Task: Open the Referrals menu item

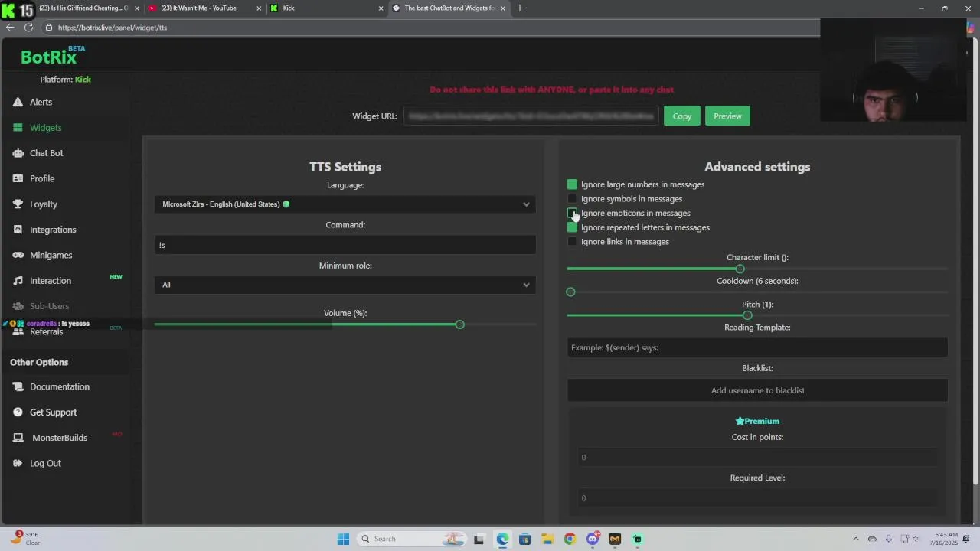Action: click(47, 332)
